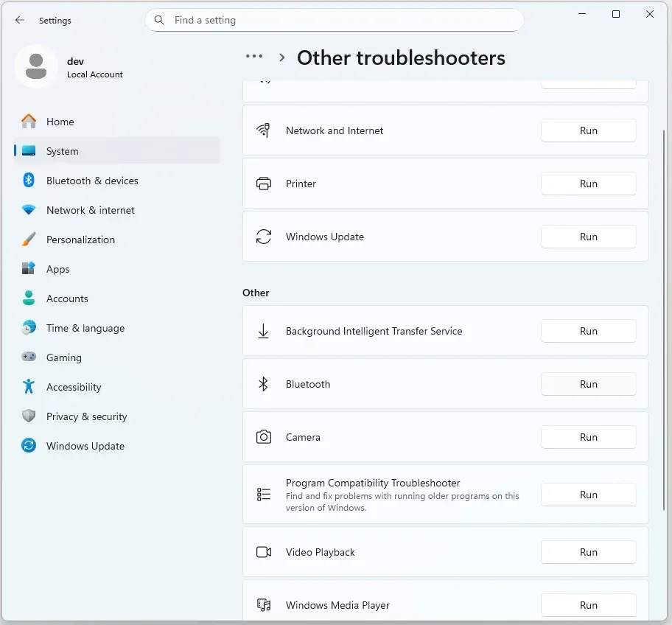Run the Bluetooth troubleshooter

589,385
